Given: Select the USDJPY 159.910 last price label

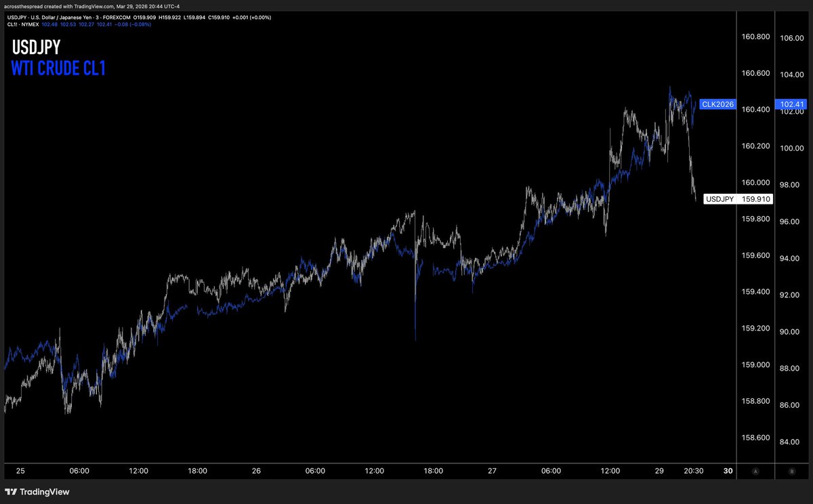Looking at the screenshot, I should point(738,199).
